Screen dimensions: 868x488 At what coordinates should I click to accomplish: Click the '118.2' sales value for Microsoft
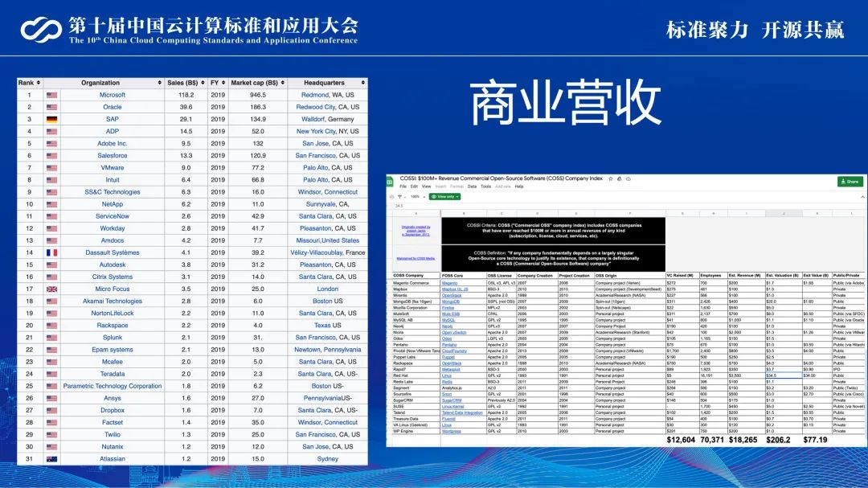pos(186,95)
